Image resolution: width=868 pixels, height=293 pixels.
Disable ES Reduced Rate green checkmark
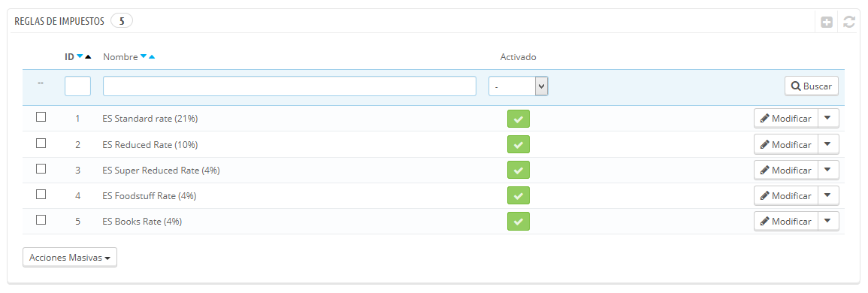(518, 144)
